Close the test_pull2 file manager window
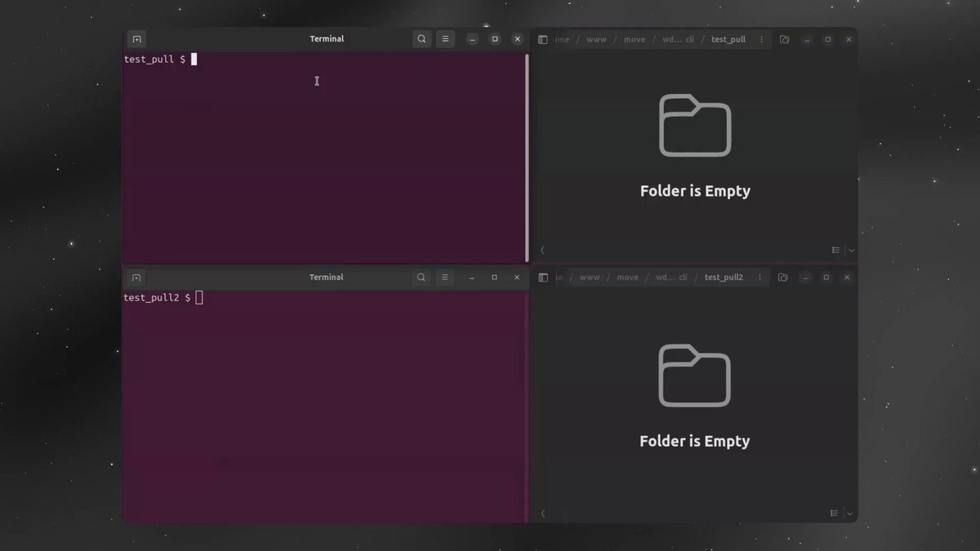 848,278
